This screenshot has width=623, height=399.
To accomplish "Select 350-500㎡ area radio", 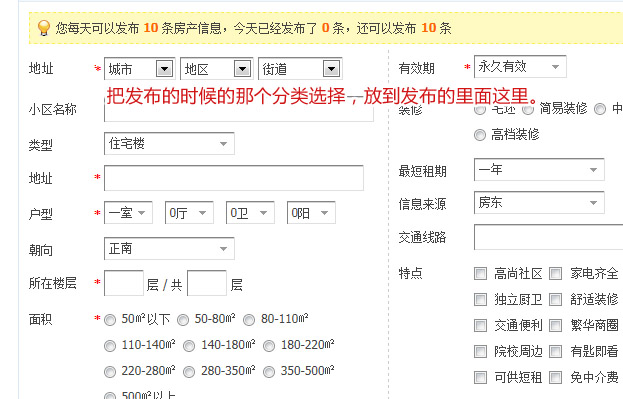I will [269, 372].
